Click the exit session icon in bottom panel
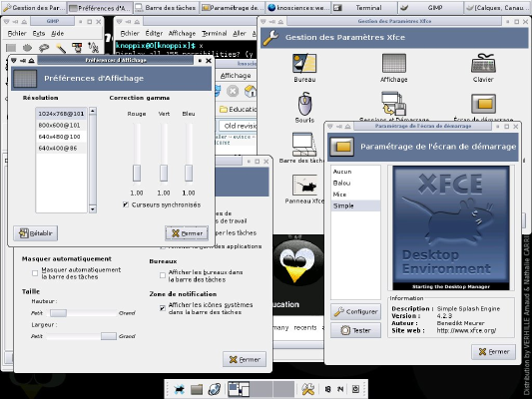Image resolution: width=532 pixels, height=399 pixels. click(355, 389)
